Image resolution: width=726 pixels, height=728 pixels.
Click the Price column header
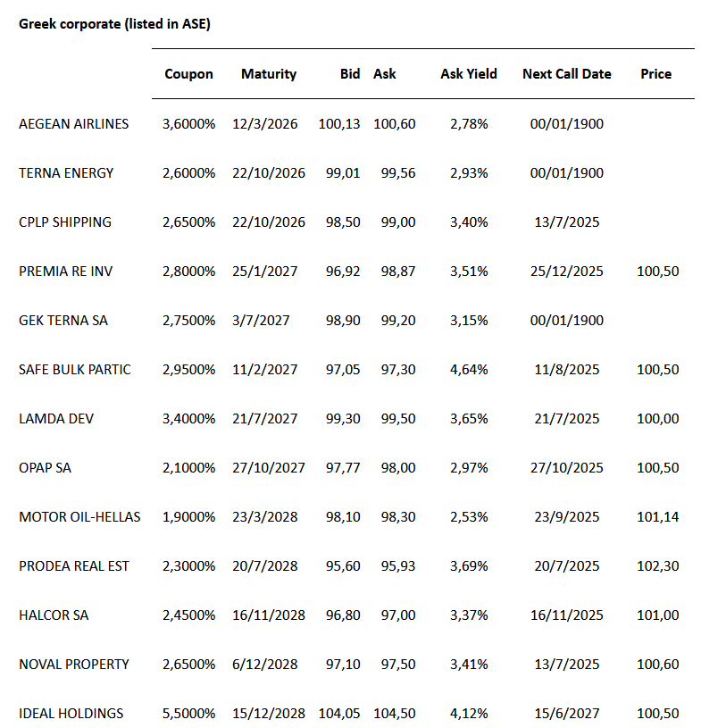(x=655, y=74)
